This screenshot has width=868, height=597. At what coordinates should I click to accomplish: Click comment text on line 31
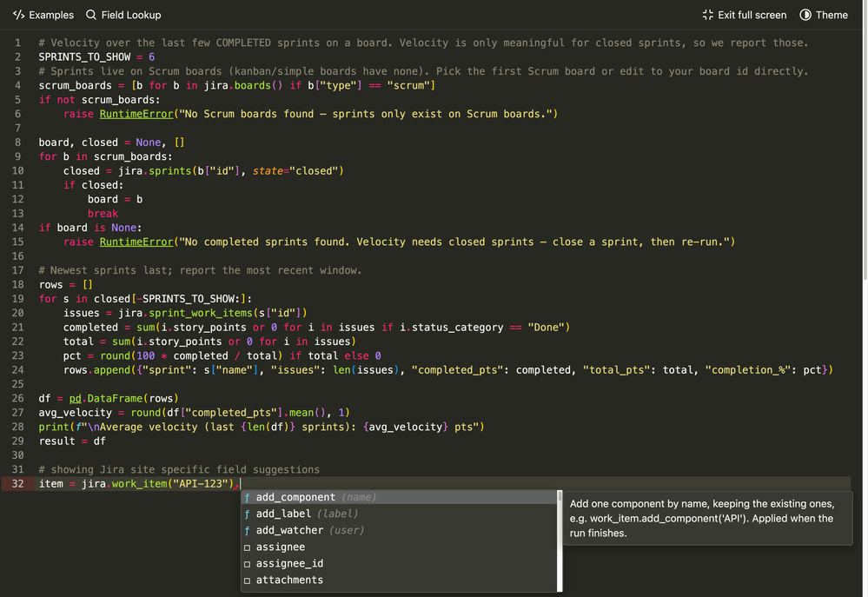[179, 469]
